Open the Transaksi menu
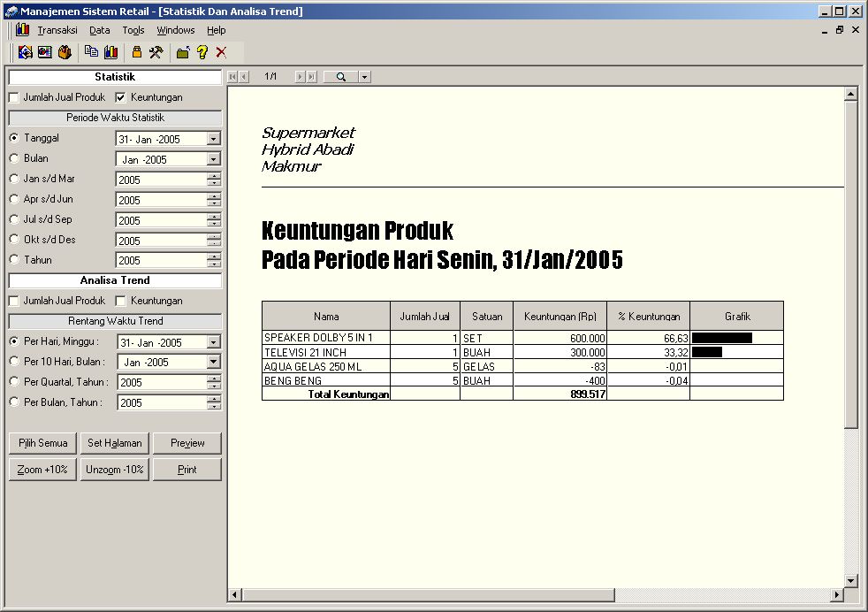This screenshot has height=612, width=868. pyautogui.click(x=57, y=30)
